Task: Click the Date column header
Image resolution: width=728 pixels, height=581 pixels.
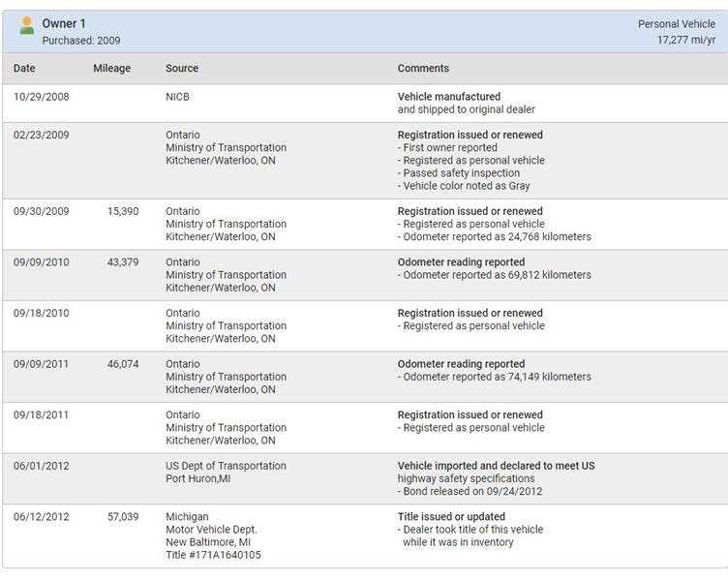Action: [x=24, y=69]
